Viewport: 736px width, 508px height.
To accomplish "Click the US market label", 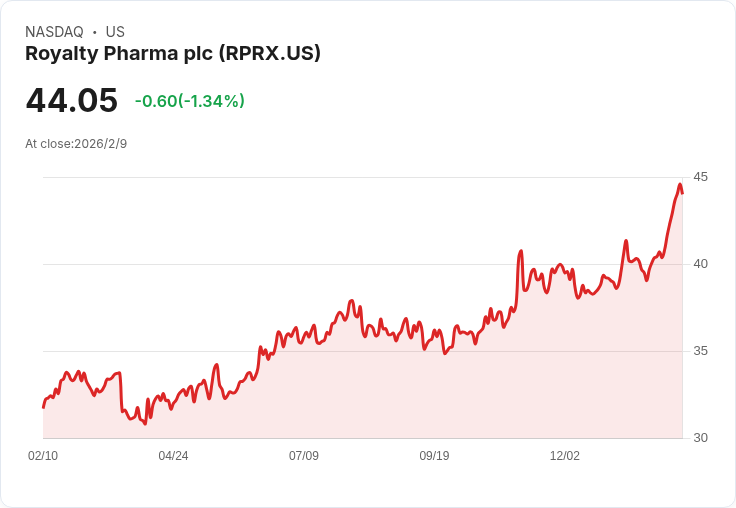I will tap(115, 32).
